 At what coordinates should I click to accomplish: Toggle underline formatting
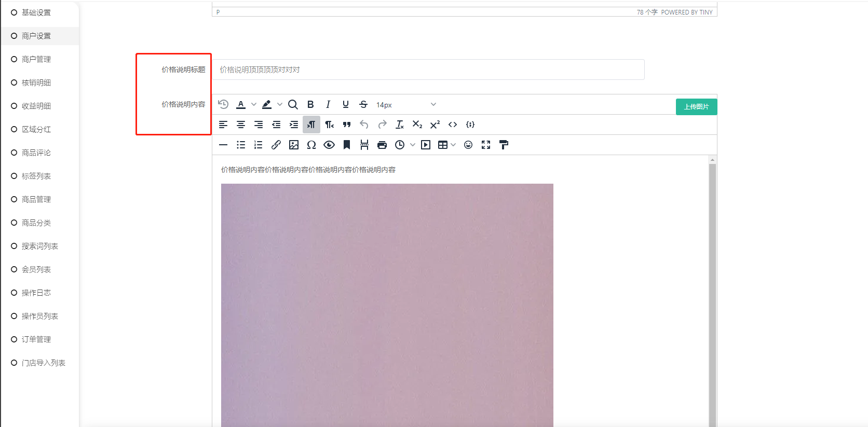click(346, 104)
